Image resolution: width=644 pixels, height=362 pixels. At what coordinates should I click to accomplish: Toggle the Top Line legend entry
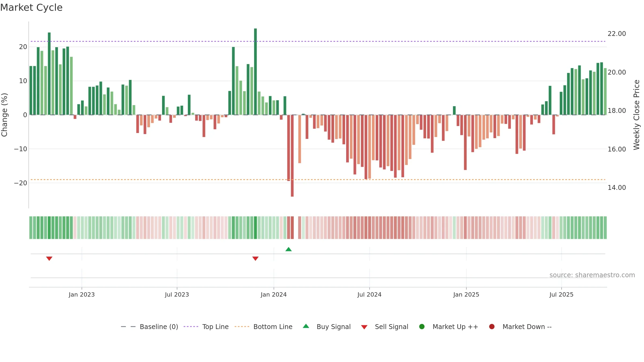click(x=206, y=327)
